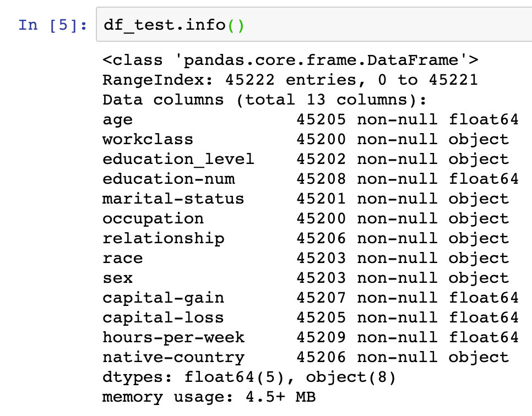The width and height of the screenshot is (532, 416).
Task: Click the 'race' column row
Action: click(x=306, y=258)
